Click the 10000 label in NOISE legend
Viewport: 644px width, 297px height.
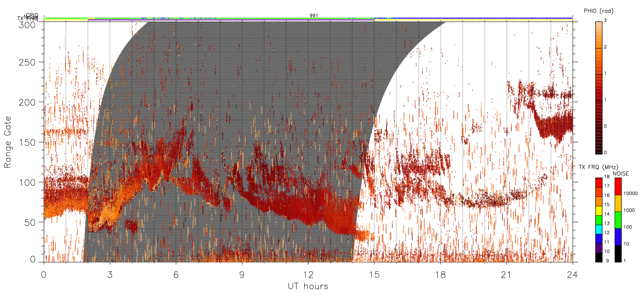coord(630,193)
